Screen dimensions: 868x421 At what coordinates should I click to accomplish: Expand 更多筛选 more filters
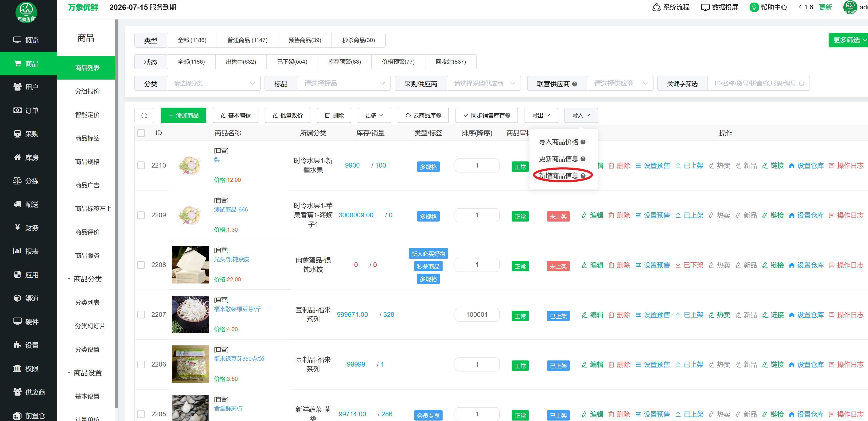pos(848,40)
